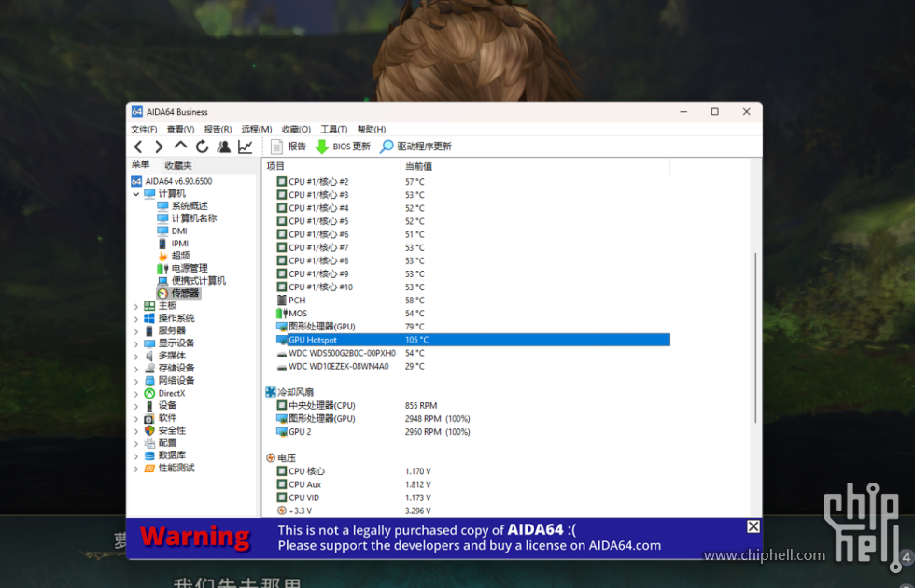Select the MOS temperature row

pos(472,314)
